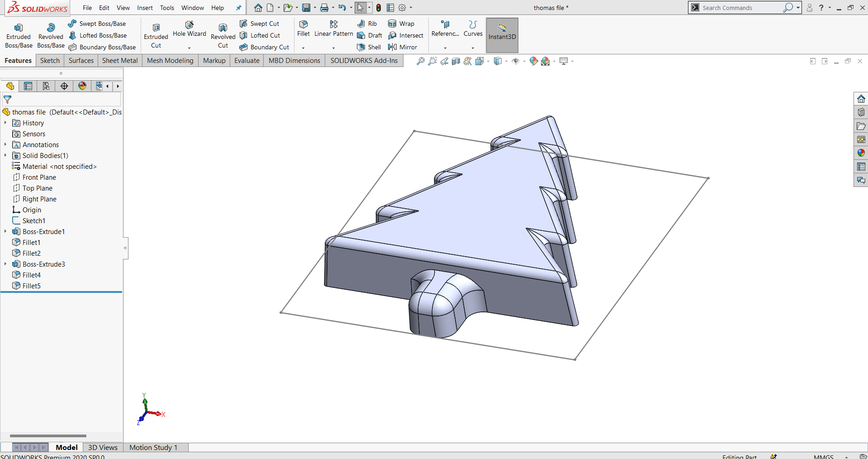Click the feature tree filter field
This screenshot has width=868, height=459.
pyautogui.click(x=62, y=99)
